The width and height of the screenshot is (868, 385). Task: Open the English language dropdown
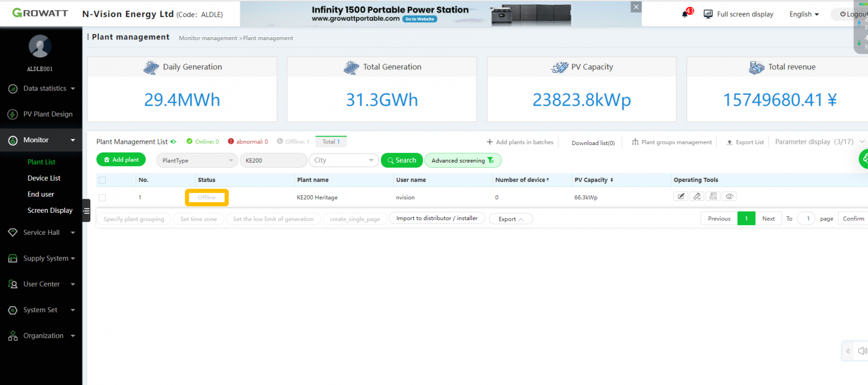click(804, 14)
